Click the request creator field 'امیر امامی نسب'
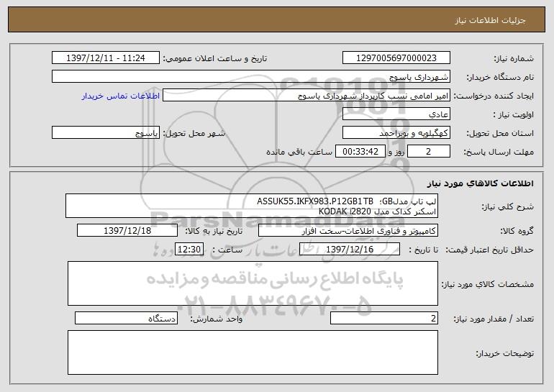 [x=306, y=96]
